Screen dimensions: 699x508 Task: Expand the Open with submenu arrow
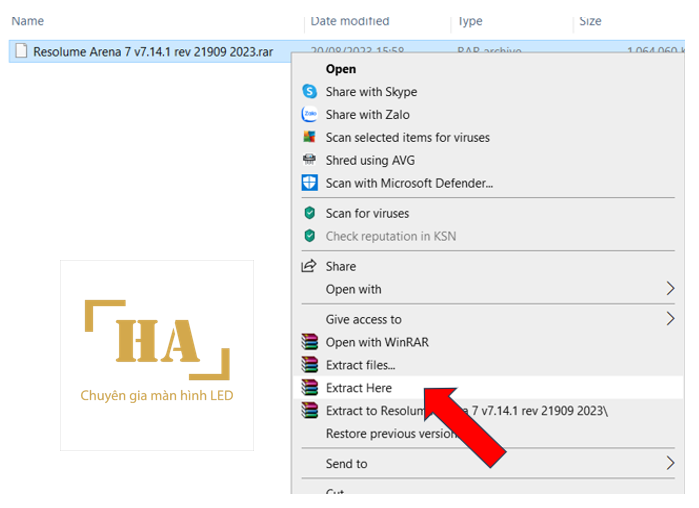(x=670, y=289)
